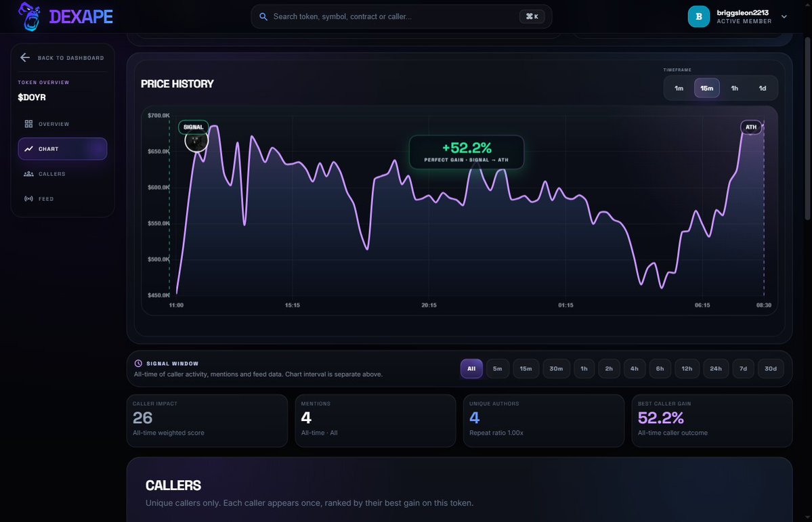Select the 1m chart timeframe
Image resolution: width=812 pixels, height=522 pixels.
[679, 88]
